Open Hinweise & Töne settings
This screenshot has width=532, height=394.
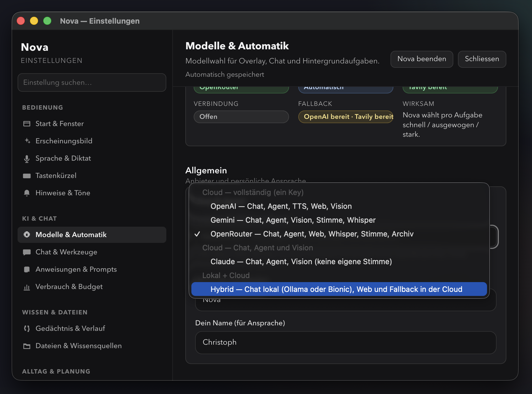(x=92, y=193)
